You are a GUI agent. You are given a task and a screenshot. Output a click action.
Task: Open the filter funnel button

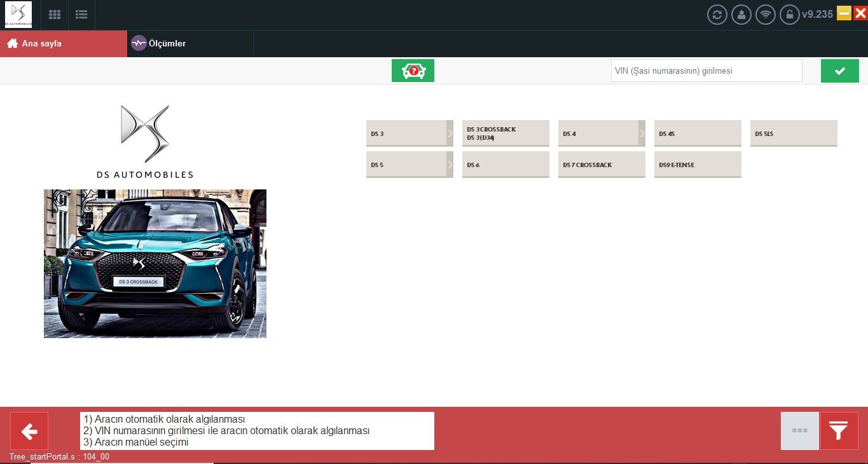pyautogui.click(x=839, y=431)
